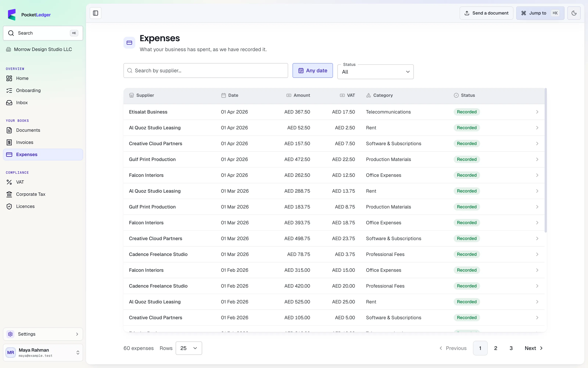Click the PocketLedger logo
This screenshot has width=588, height=368.
(29, 15)
